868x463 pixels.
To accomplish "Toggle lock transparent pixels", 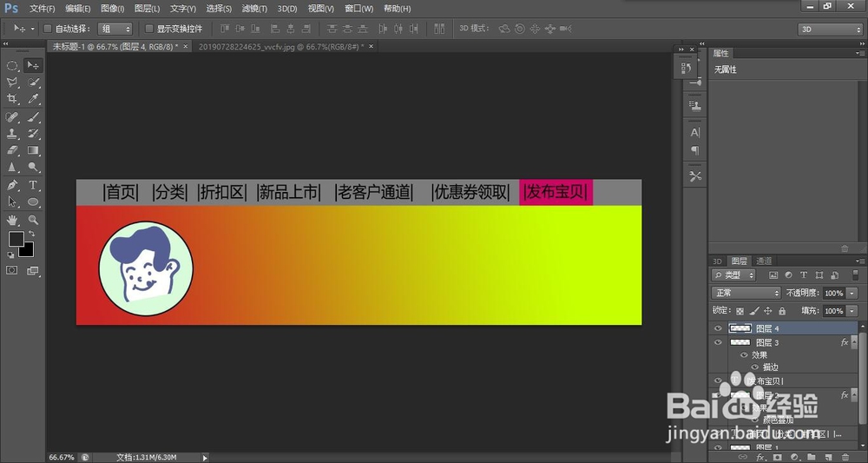I will (x=740, y=311).
